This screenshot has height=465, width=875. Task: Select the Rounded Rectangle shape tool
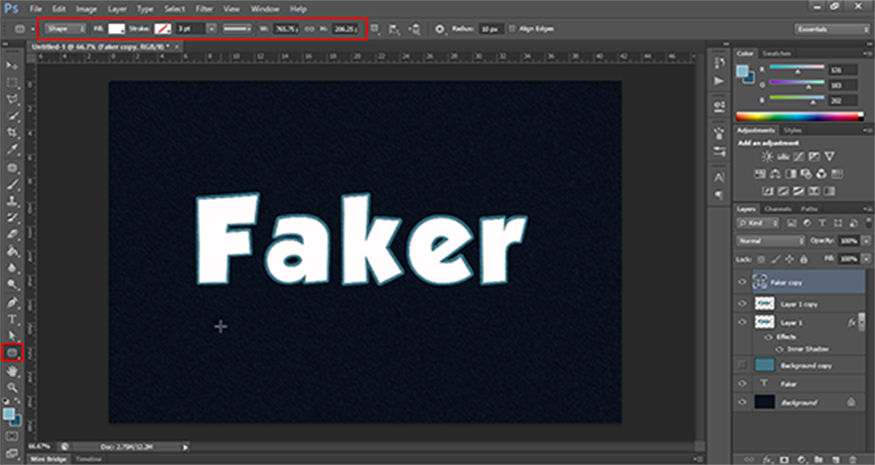pyautogui.click(x=13, y=352)
